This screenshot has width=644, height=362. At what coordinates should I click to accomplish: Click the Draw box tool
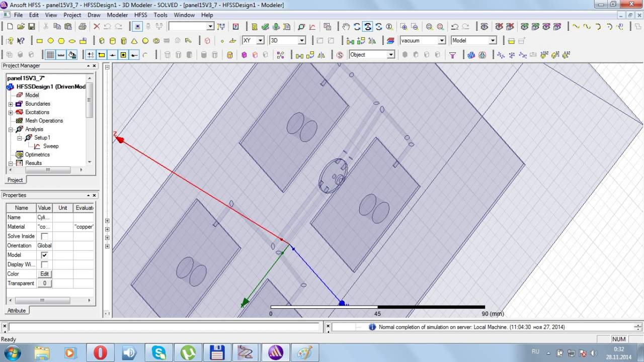tap(102, 41)
